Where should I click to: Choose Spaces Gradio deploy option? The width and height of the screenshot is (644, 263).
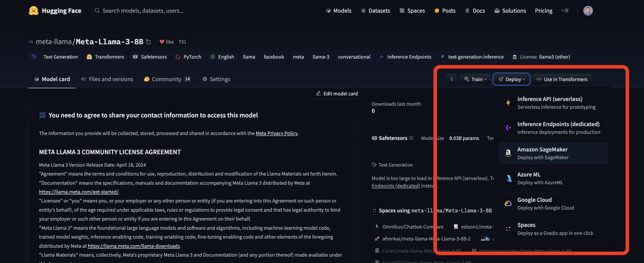point(553,229)
